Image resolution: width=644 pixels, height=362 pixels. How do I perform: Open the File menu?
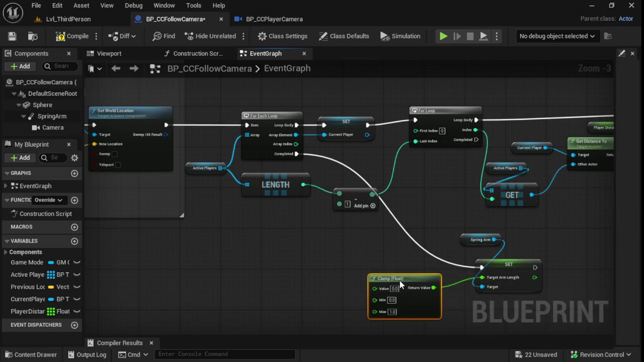coord(36,6)
